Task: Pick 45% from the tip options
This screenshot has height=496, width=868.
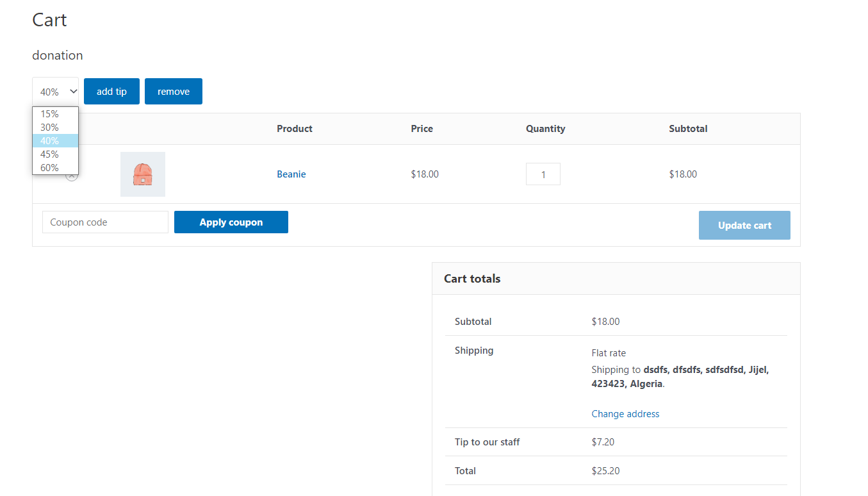Action: 50,154
